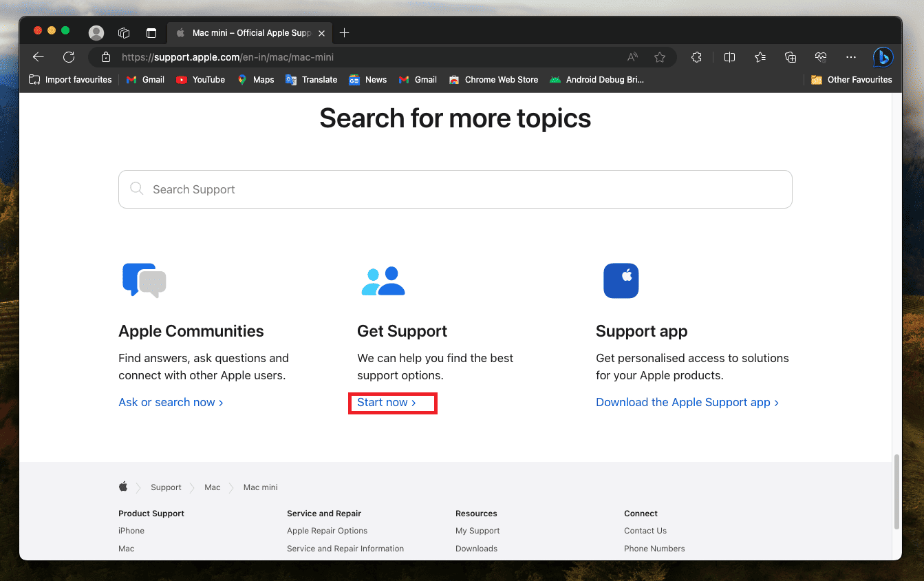Click the Apple Communities heading
The height and width of the screenshot is (581, 924).
[x=191, y=331]
